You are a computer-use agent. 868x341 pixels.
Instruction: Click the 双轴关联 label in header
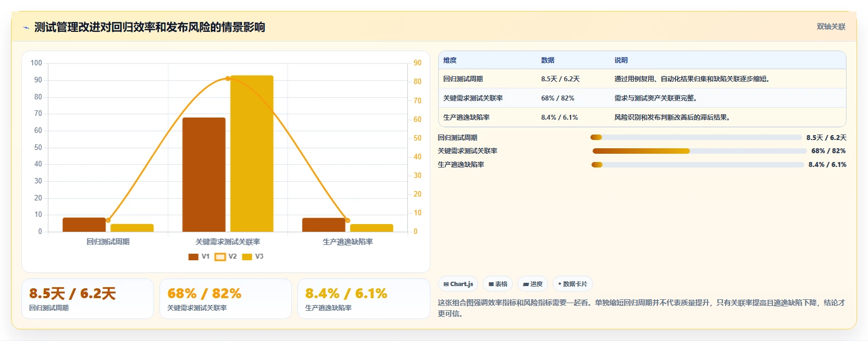(x=831, y=27)
